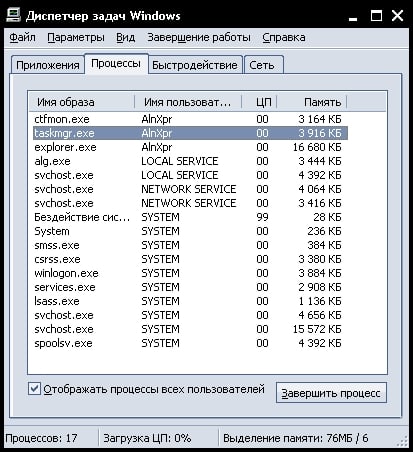Screen dimensions: 413x452
Task: Sort by the Имя пользоват... column header
Action: pos(188,102)
